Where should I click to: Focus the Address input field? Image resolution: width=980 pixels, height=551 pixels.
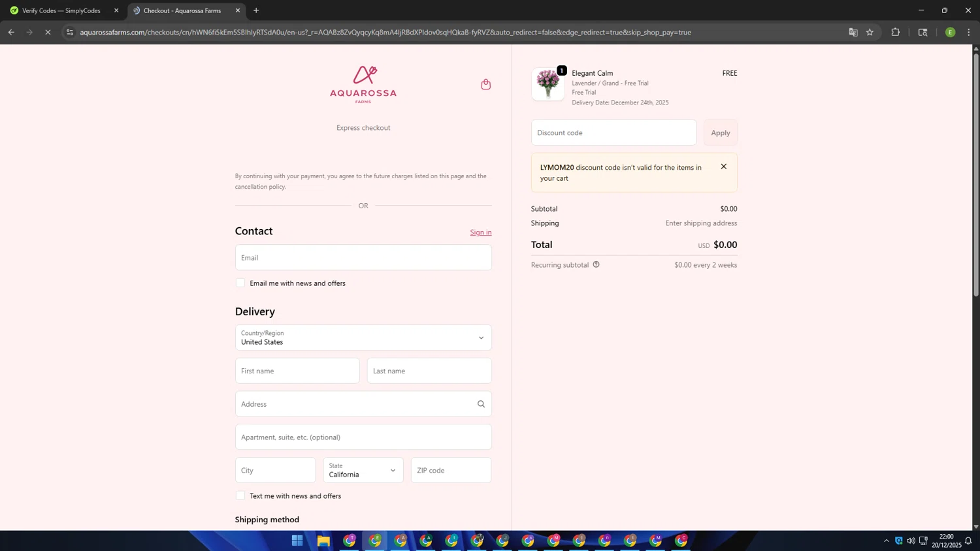pyautogui.click(x=363, y=404)
